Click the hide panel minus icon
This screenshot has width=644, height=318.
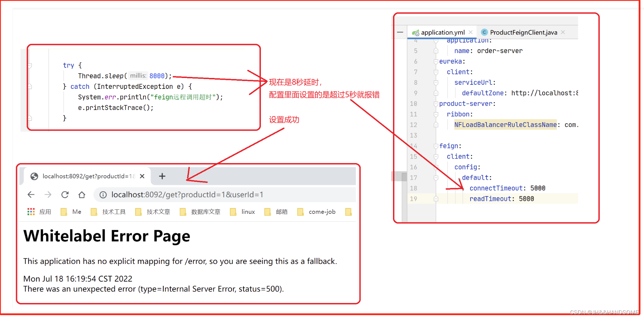coord(400,32)
